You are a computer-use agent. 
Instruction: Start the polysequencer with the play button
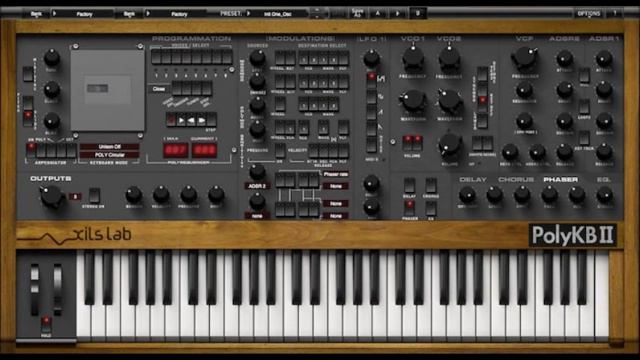point(182,120)
